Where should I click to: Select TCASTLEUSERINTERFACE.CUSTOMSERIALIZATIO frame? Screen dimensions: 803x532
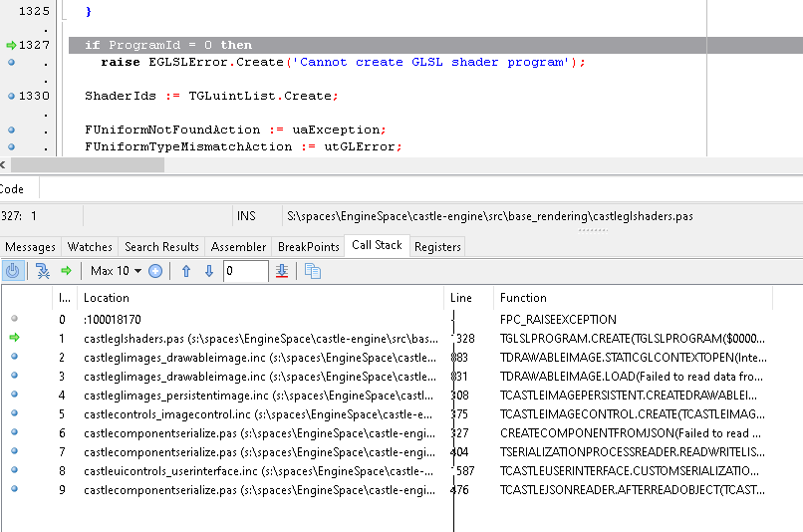[x=388, y=471]
